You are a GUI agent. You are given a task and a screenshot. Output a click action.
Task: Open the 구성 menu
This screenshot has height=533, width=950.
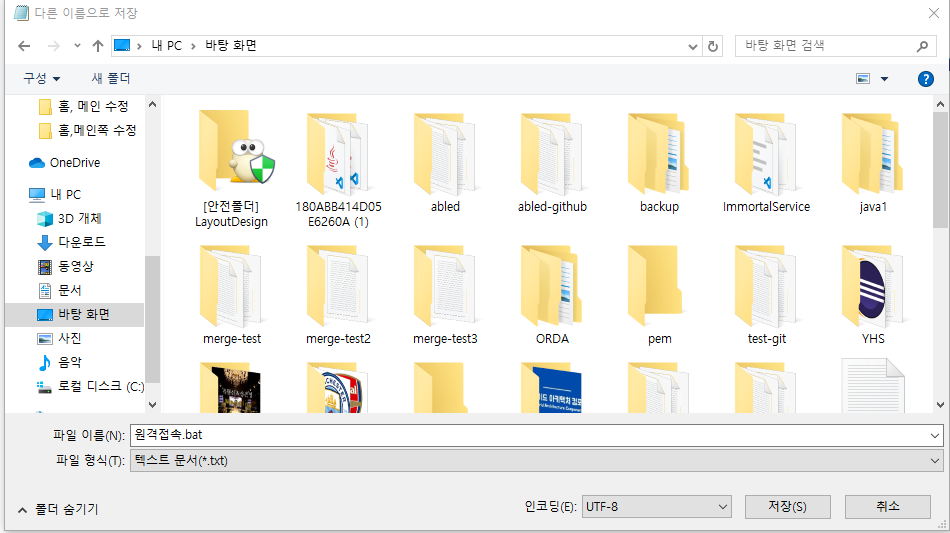(41, 78)
